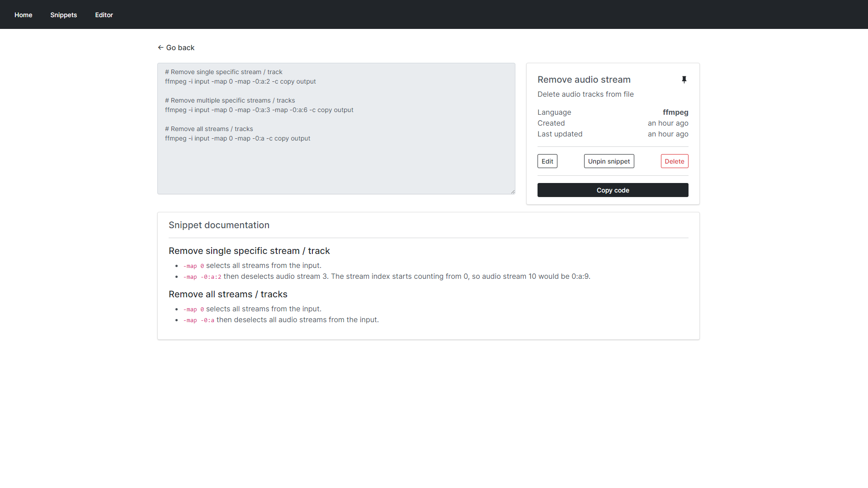Click the Remove audio stream title

(x=584, y=80)
